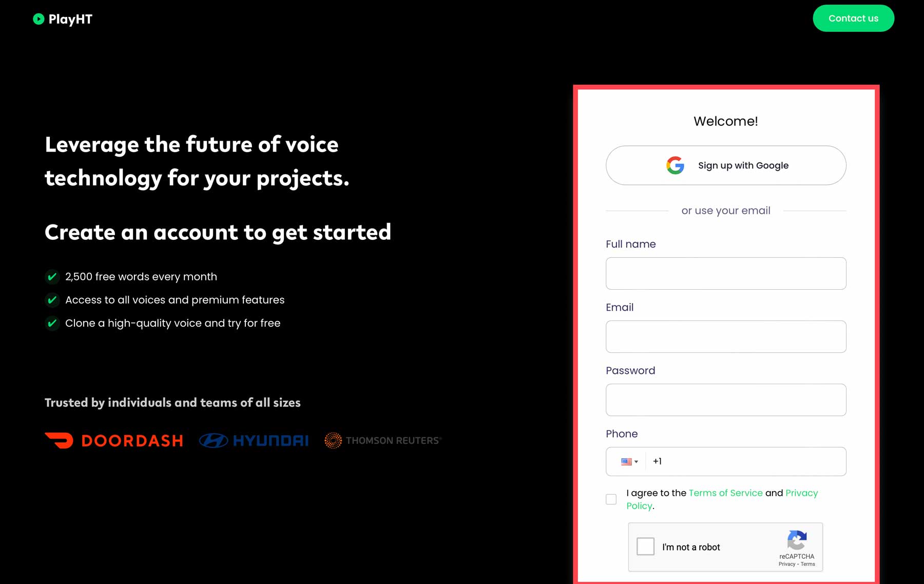Check the I'm not a robot box

pos(645,547)
